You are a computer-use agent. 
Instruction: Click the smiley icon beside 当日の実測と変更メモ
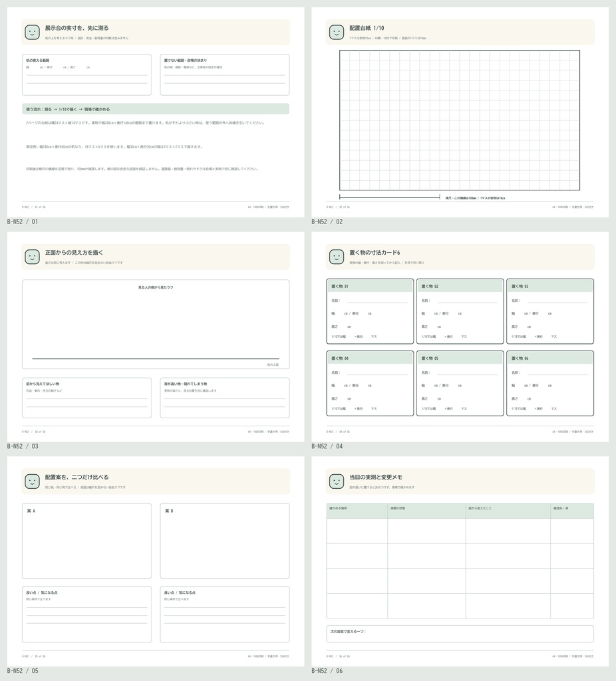337,481
